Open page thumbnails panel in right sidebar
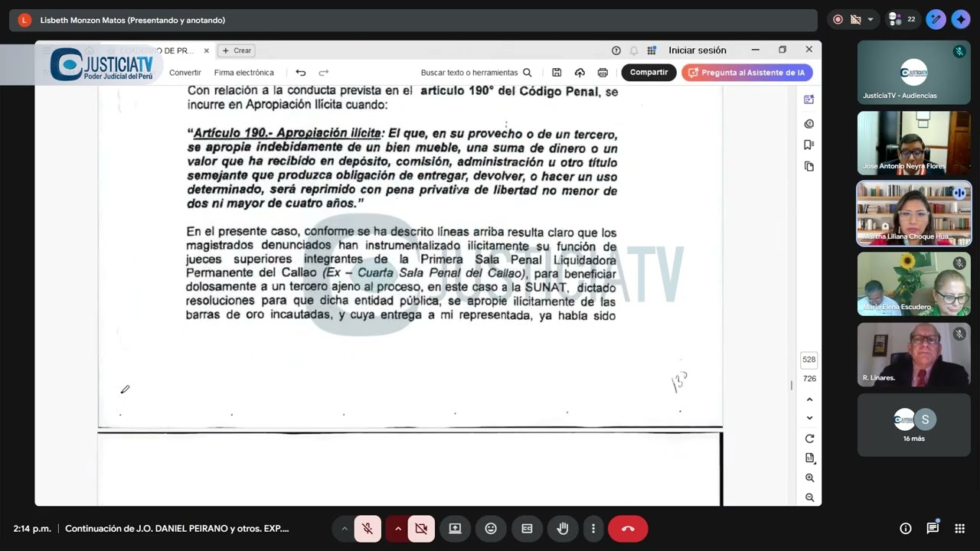Screen dimensions: 980x551 tap(809, 166)
